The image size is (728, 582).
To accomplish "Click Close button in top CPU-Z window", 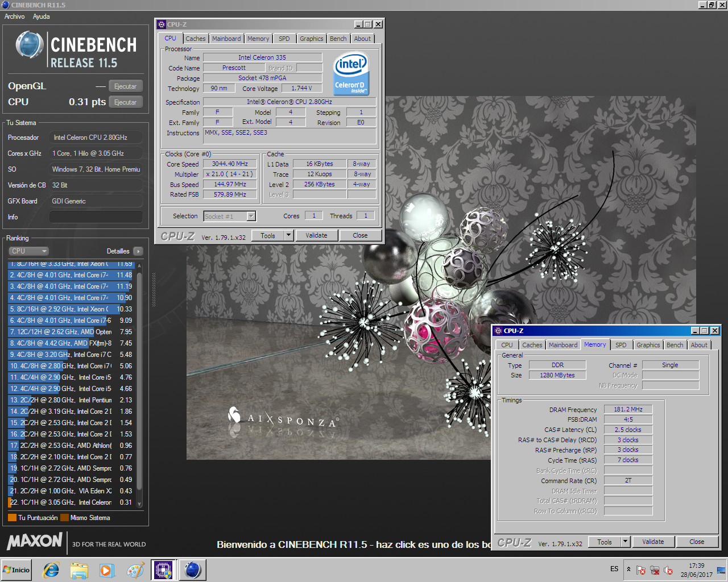I will coord(360,236).
